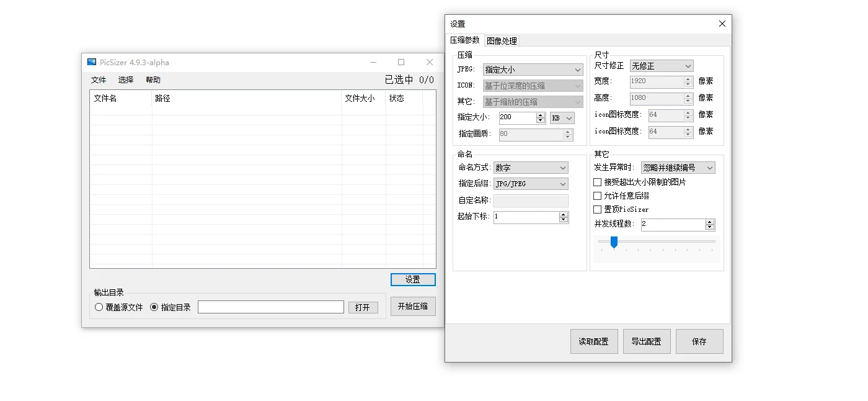Enable 接受超出大小限制的图片 checkbox
The image size is (868, 401).
coord(597,181)
